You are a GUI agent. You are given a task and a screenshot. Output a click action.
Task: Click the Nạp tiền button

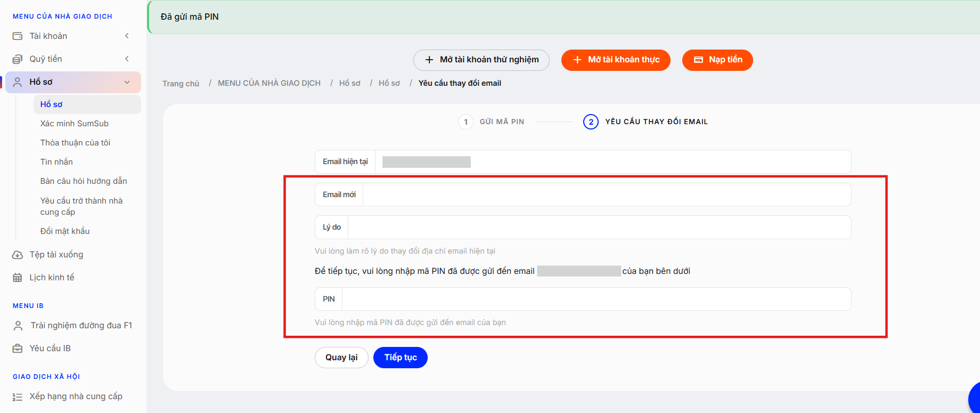717,60
